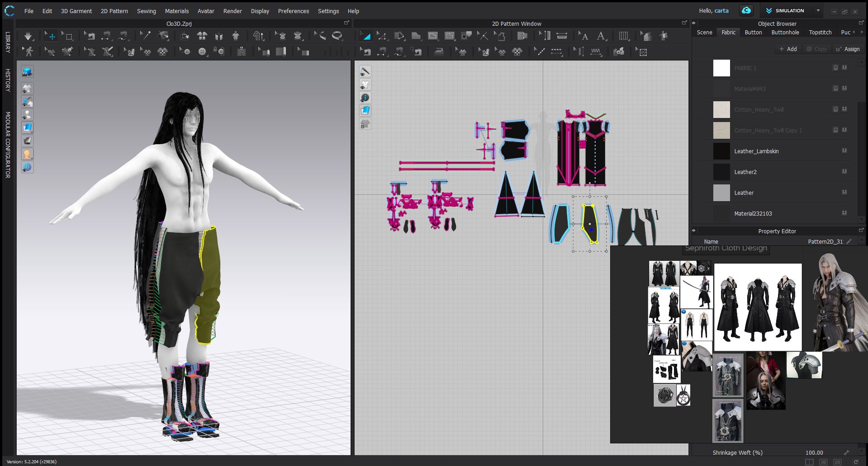Screen dimensions: 868x466
Task: Open the 3D Garment menu
Action: pyautogui.click(x=76, y=11)
